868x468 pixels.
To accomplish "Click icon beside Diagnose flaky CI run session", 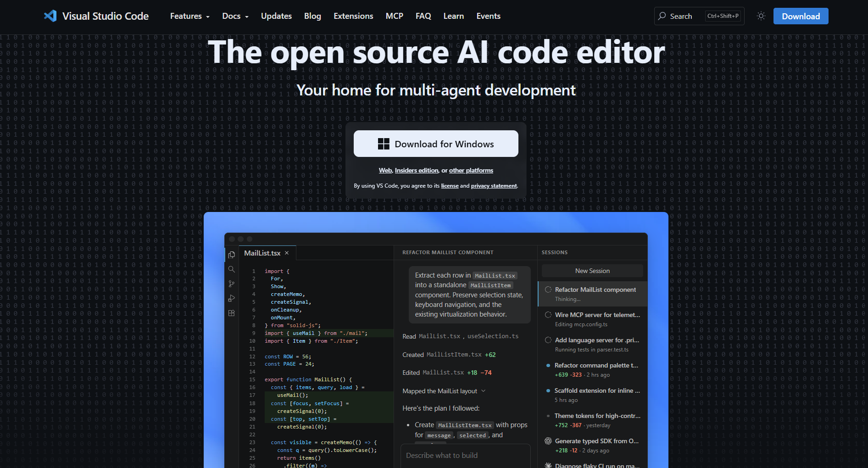I will tap(548, 465).
